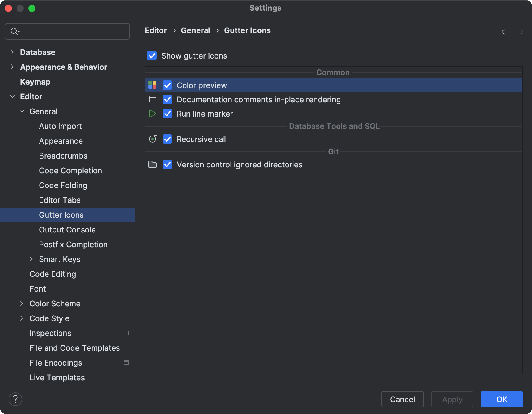Click the Recursive call gutter icon
The height and width of the screenshot is (414, 532).
pyautogui.click(x=152, y=139)
